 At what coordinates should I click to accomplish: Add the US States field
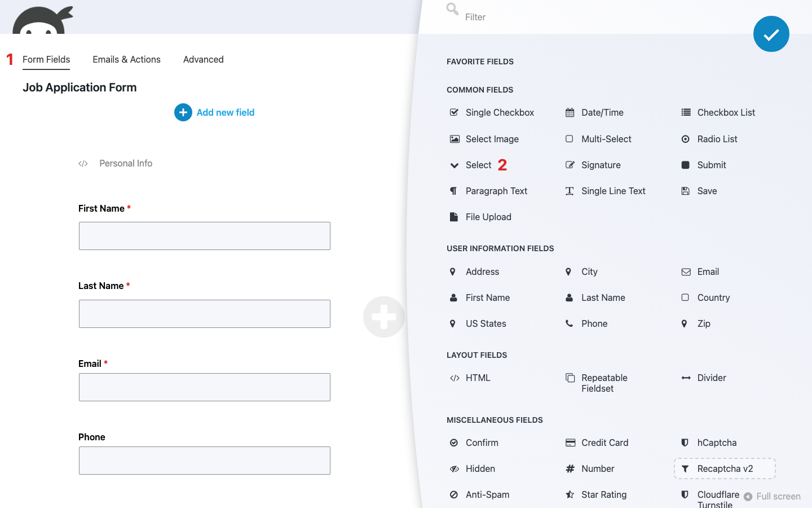[x=478, y=323]
